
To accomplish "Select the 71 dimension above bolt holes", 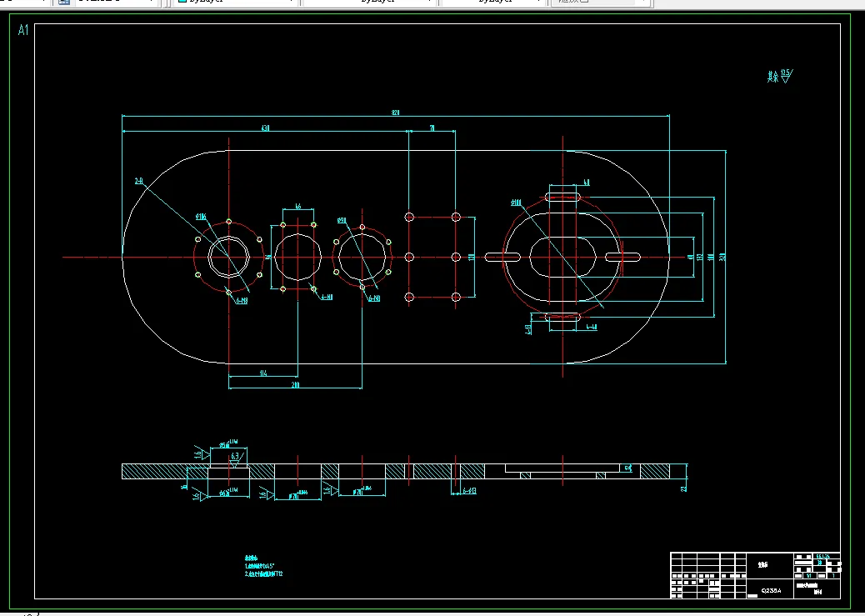I will coord(432,128).
